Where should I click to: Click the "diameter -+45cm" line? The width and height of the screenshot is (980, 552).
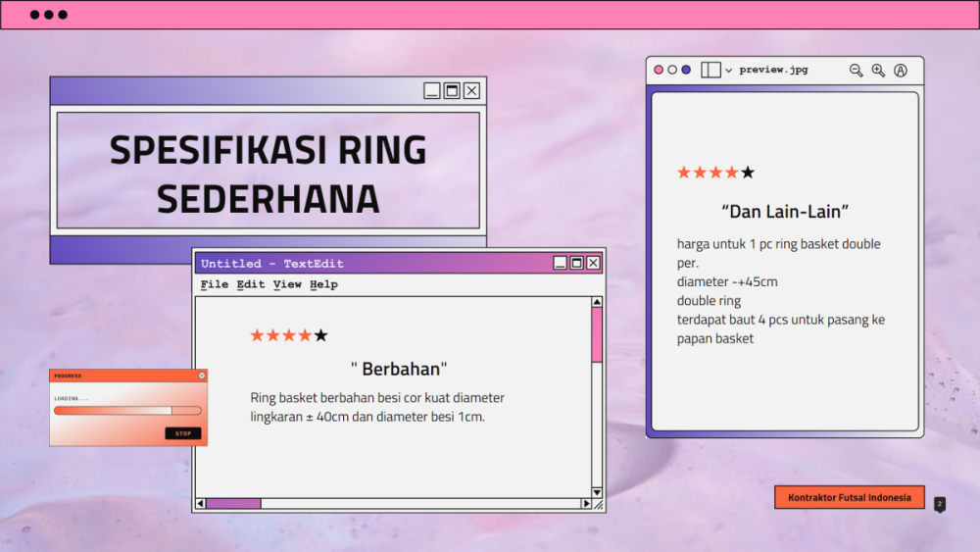pos(727,282)
